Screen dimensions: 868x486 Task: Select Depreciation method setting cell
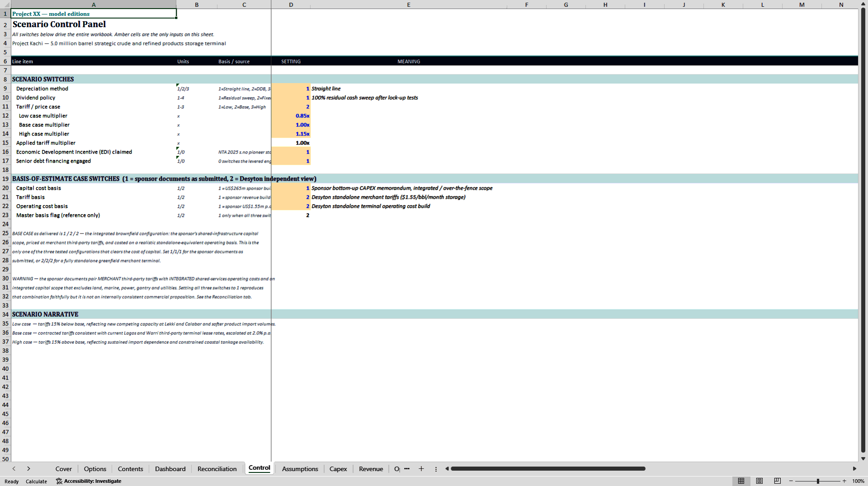291,89
